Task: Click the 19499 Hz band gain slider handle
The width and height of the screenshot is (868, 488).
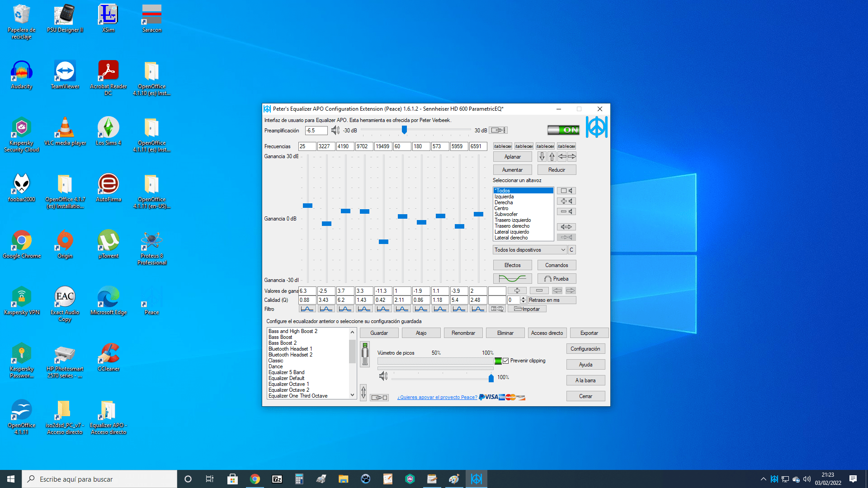Action: coord(384,242)
